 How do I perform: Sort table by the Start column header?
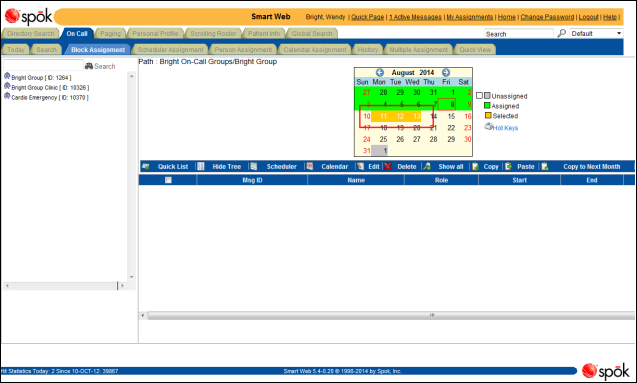[x=520, y=180]
